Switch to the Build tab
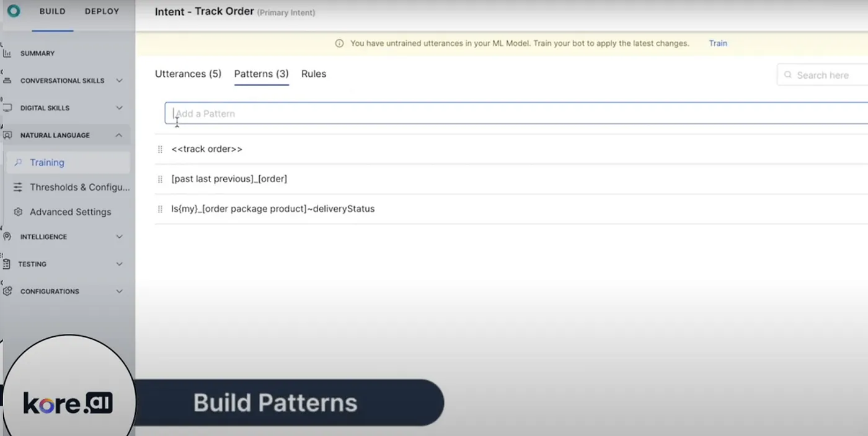The height and width of the screenshot is (436, 868). (53, 11)
